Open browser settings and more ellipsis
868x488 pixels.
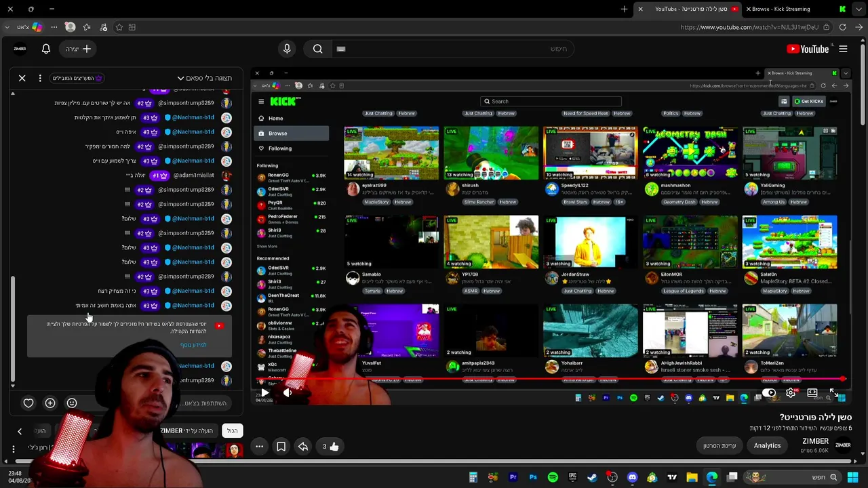coord(54,27)
